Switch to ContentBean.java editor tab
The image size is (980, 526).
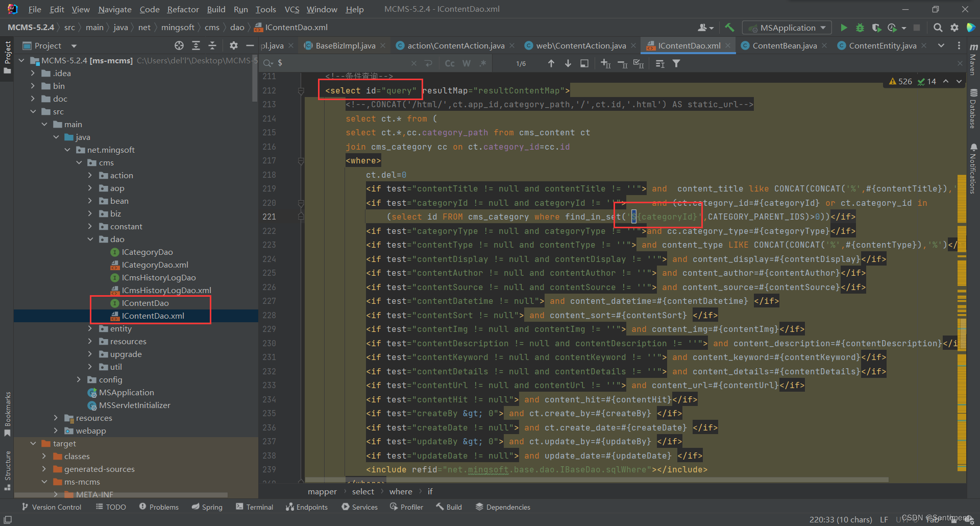[x=784, y=46]
